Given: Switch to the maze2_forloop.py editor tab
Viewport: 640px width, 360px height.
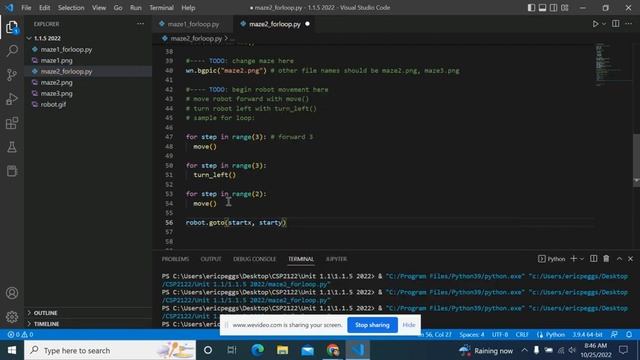Looking at the screenshot, I should tap(274, 24).
